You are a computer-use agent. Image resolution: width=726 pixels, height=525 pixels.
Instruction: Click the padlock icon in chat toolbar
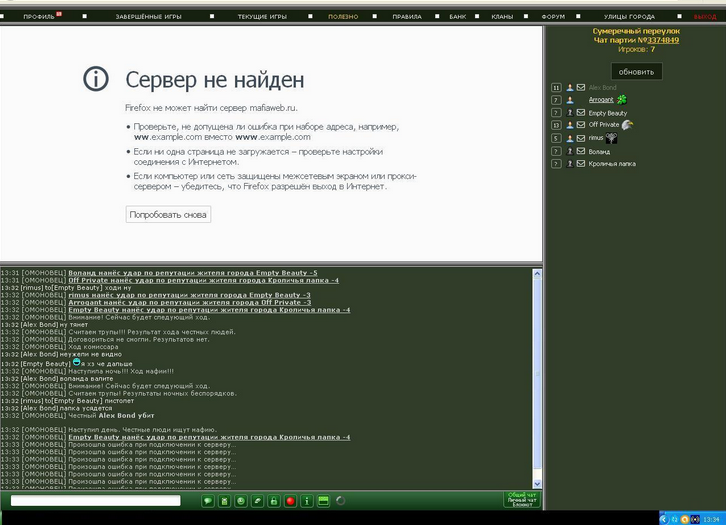[273, 501]
